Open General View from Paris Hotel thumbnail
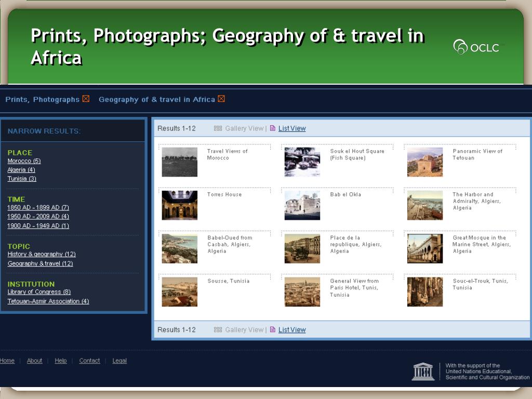Viewport: 532px width, 399px height. [302, 292]
